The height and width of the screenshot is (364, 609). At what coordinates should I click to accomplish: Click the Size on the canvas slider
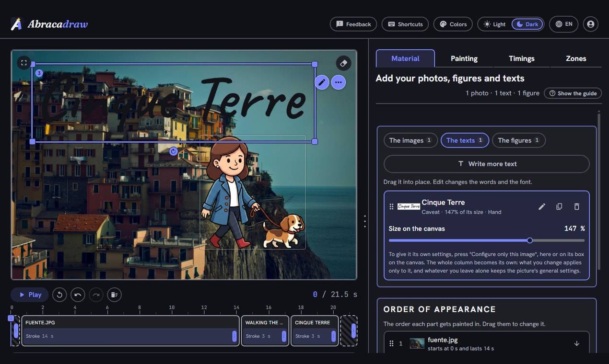point(486,240)
